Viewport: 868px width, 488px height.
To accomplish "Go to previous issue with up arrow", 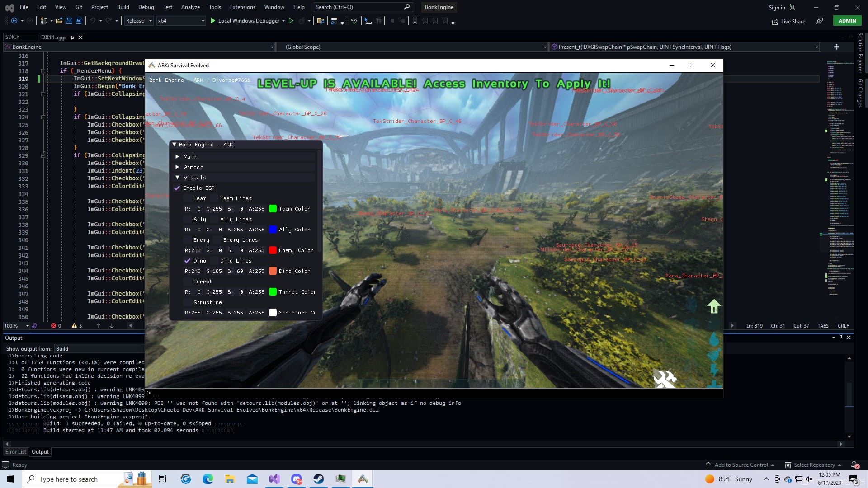I will (99, 326).
